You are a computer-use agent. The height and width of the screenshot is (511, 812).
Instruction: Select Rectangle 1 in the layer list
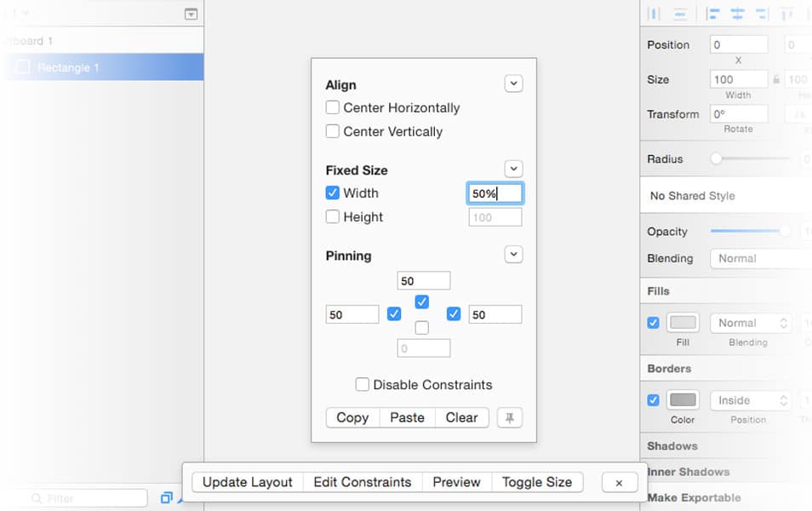click(102, 67)
